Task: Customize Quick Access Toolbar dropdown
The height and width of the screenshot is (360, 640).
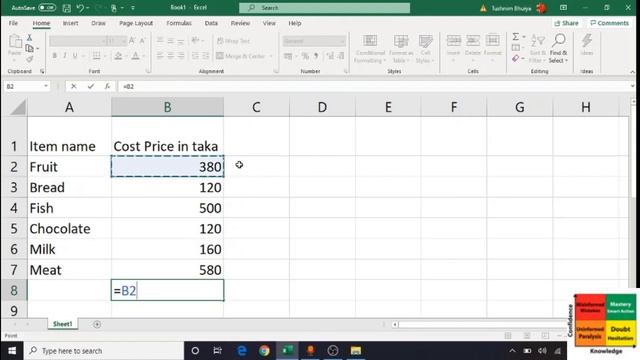Action: (133, 8)
